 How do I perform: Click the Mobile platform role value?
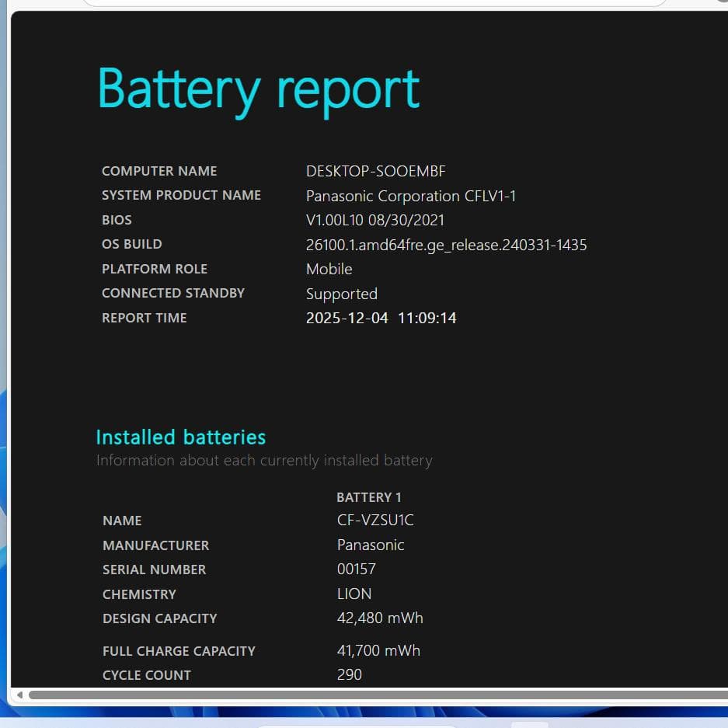(x=329, y=269)
